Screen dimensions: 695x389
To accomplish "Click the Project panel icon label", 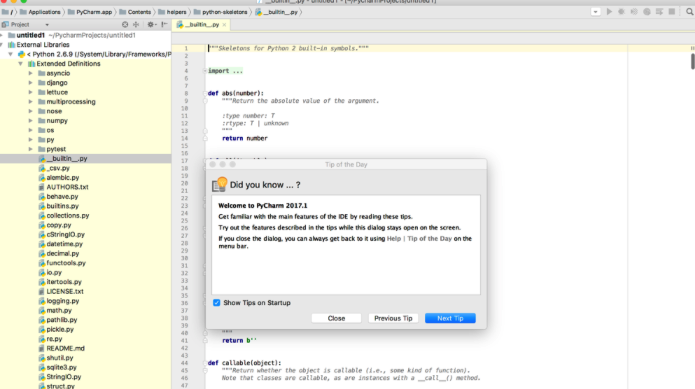I will [16, 25].
